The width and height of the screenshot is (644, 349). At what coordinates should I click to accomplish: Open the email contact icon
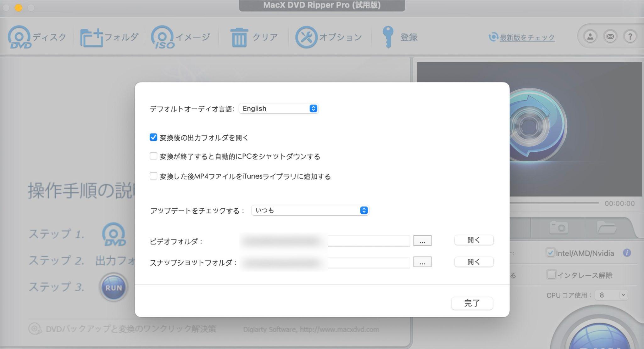(610, 37)
